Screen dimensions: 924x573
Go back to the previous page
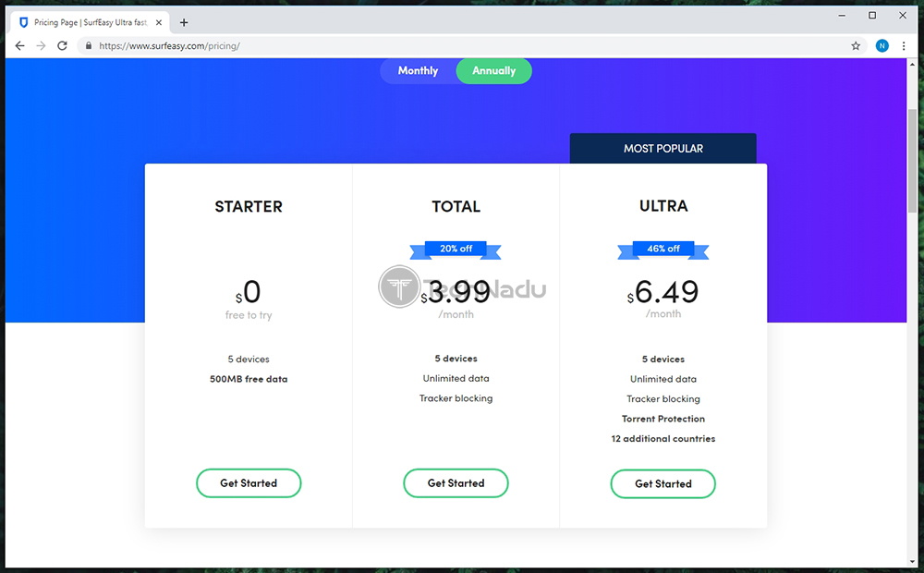click(20, 46)
